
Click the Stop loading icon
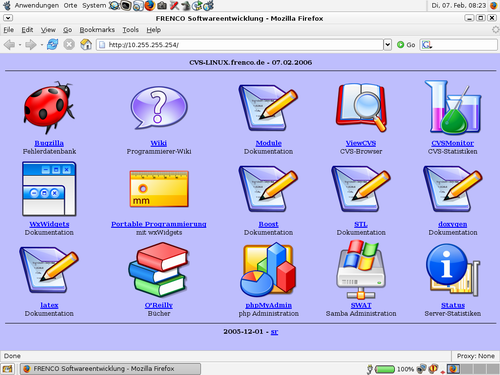point(69,44)
